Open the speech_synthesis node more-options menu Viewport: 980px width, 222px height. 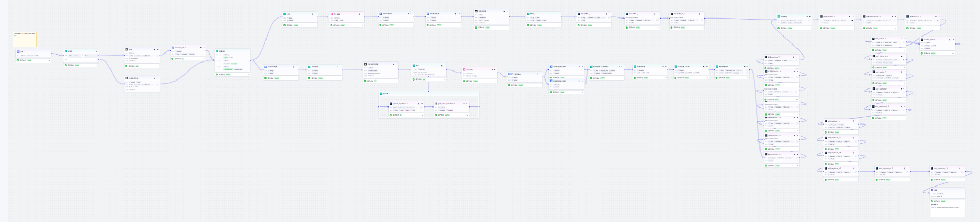click(x=420, y=104)
